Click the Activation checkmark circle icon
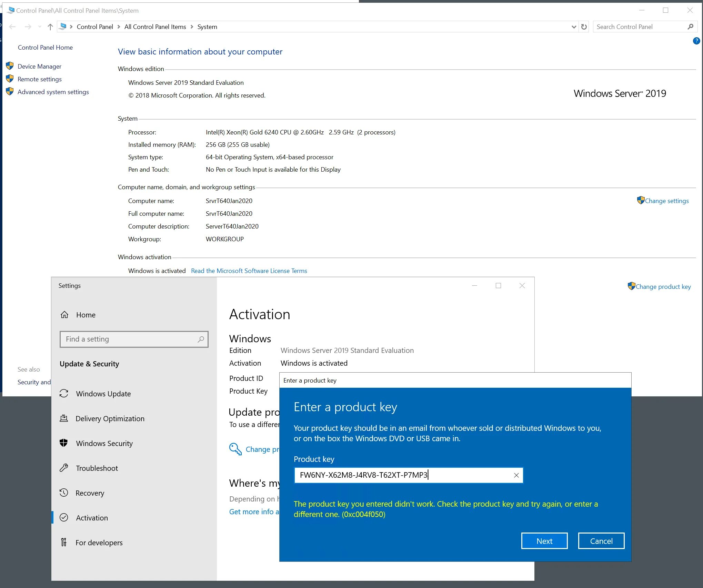The image size is (703, 588). tap(64, 518)
